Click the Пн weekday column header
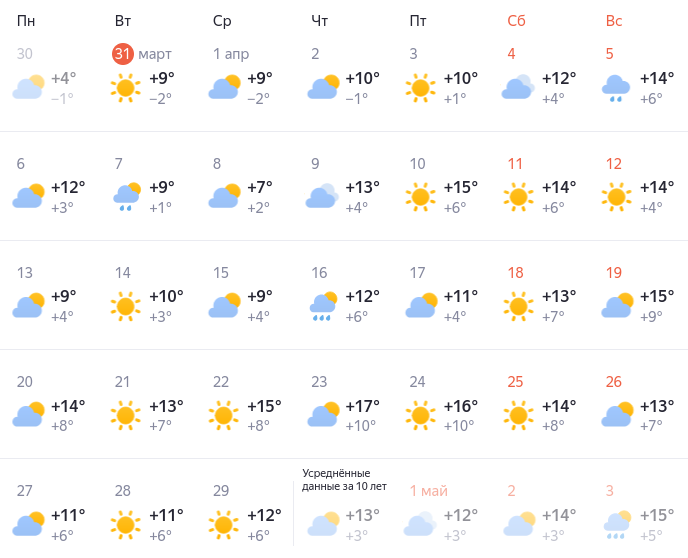This screenshot has height=558, width=688. pos(26,21)
